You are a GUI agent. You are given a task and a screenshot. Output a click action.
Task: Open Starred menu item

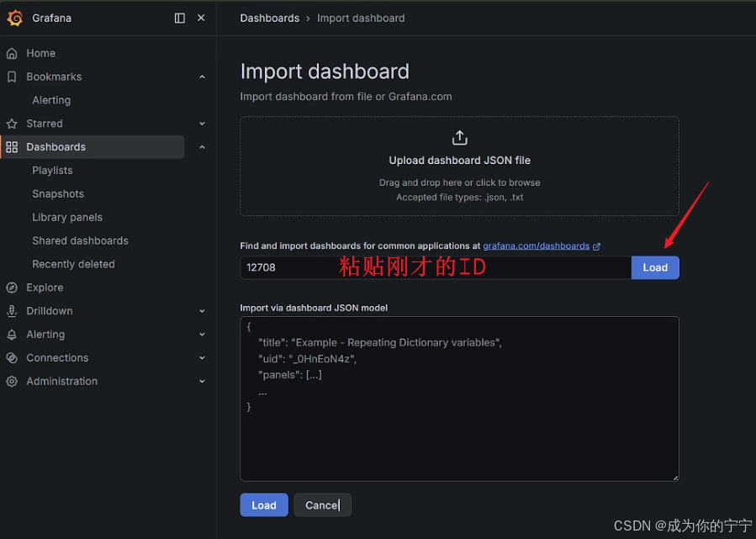point(45,124)
